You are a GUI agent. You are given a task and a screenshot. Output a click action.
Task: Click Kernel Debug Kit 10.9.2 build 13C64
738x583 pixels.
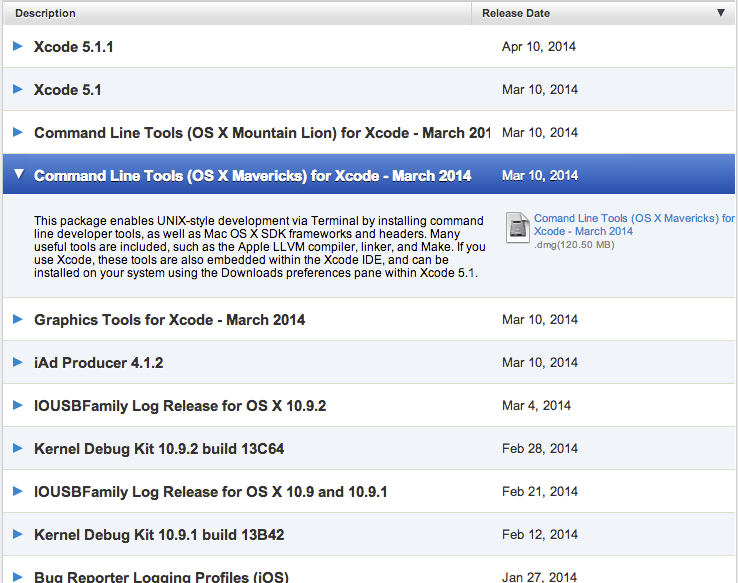pos(159,449)
